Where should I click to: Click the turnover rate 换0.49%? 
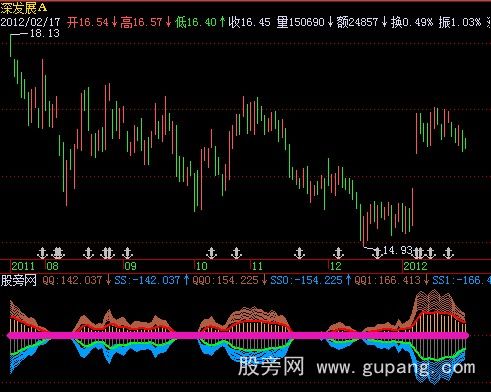pos(412,22)
